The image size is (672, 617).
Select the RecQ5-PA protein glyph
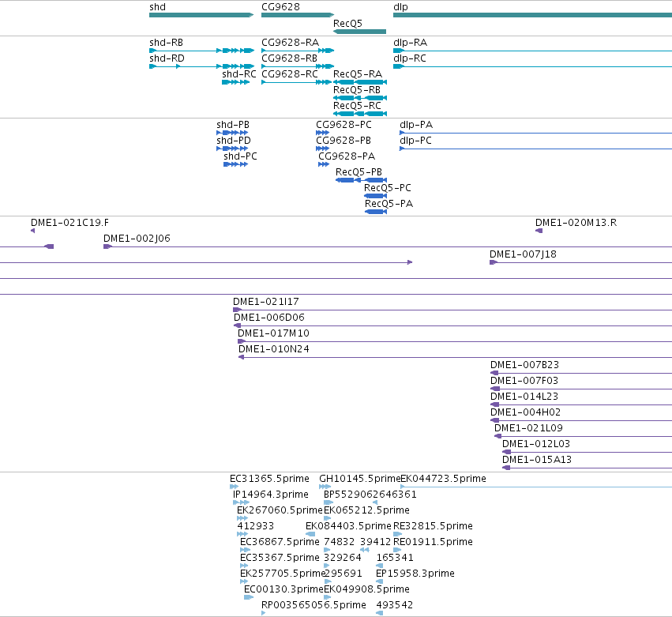click(x=376, y=213)
